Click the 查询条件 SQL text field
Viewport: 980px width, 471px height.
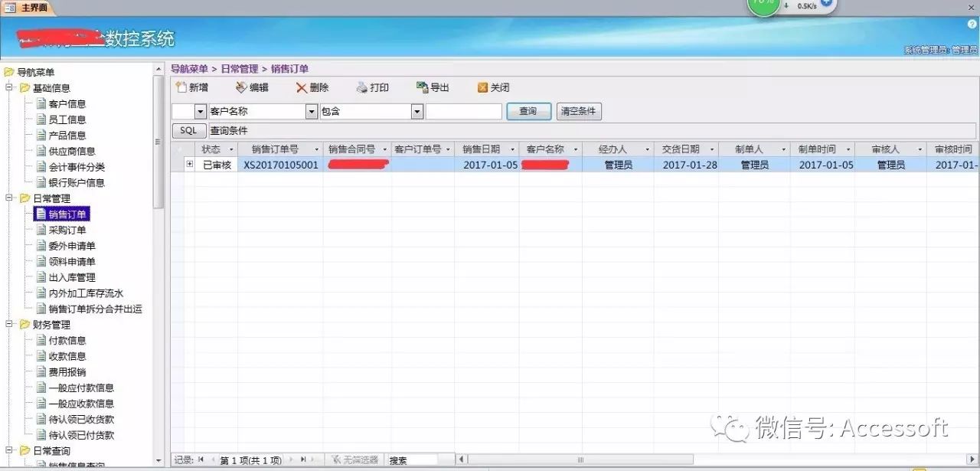click(592, 131)
